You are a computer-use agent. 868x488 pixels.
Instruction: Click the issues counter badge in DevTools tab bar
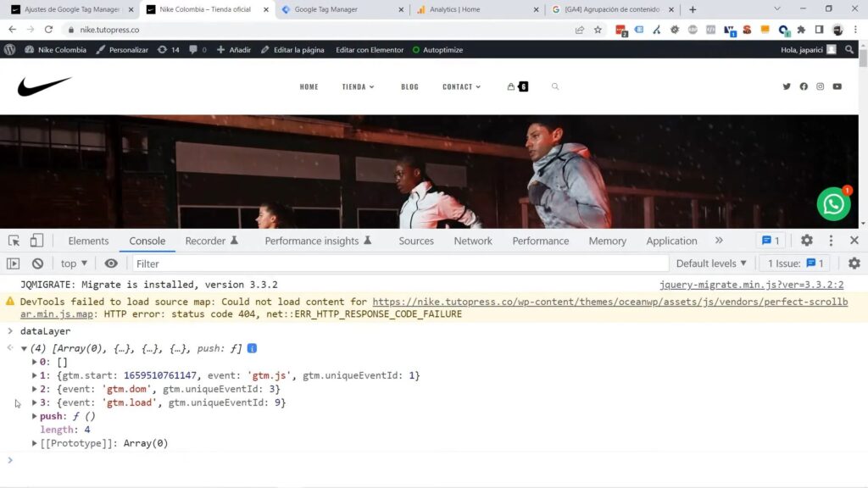tap(771, 241)
